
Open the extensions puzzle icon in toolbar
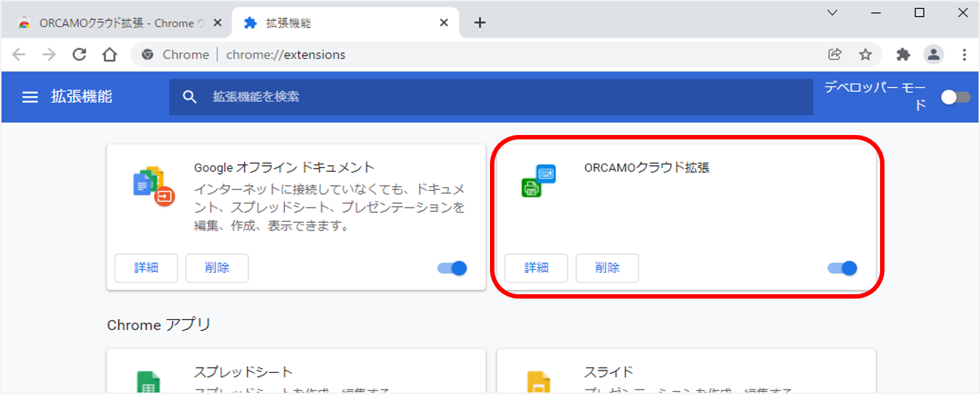point(904,54)
